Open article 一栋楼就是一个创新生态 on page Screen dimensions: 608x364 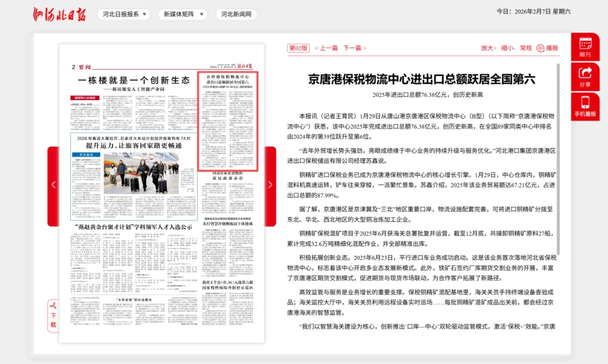pyautogui.click(x=134, y=80)
